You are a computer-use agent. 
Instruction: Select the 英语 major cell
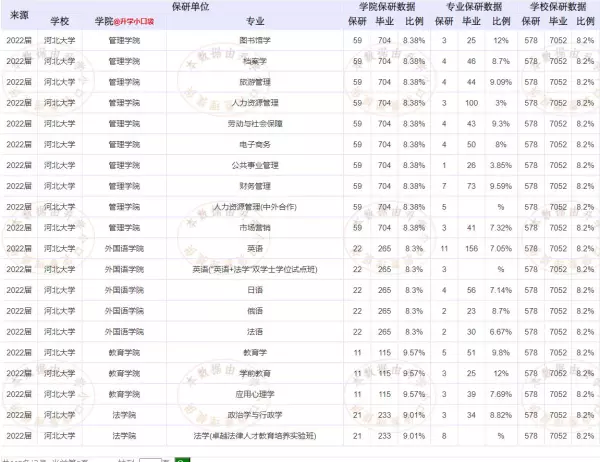coord(255,249)
